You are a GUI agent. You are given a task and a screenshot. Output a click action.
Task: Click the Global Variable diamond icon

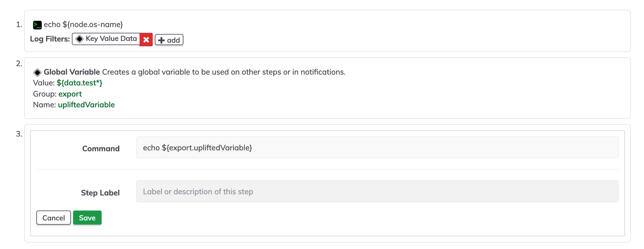pos(37,72)
